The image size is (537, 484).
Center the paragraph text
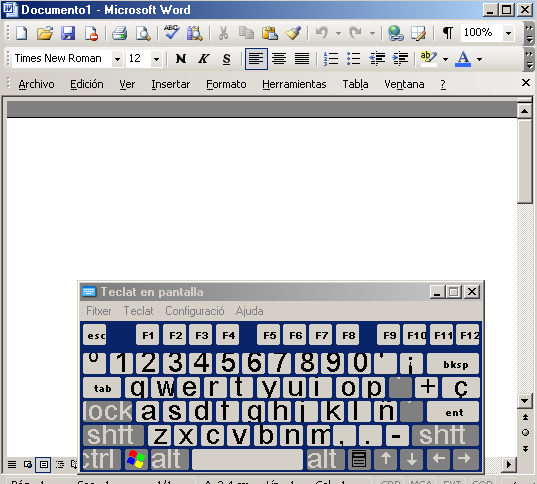click(x=279, y=59)
